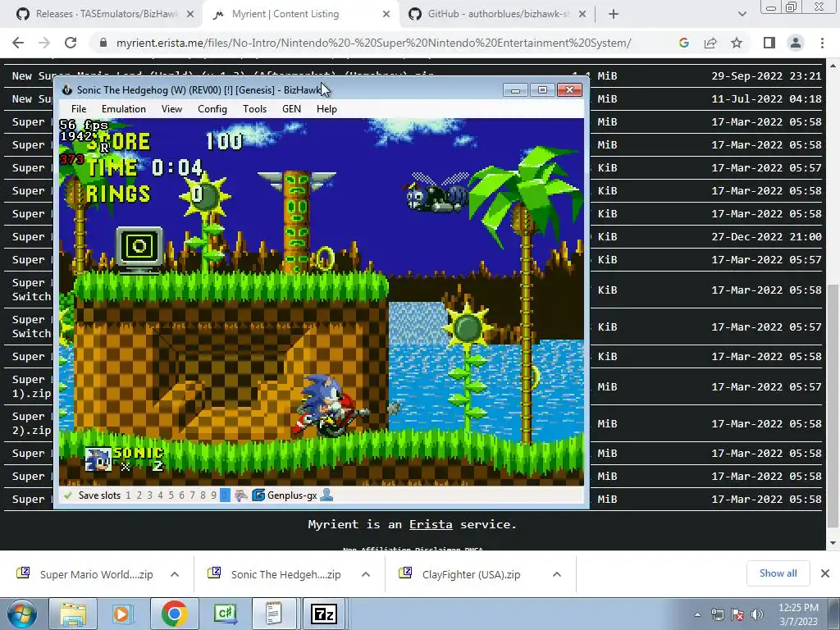Viewport: 840px width, 630px height.
Task: Open the View menu in BizHawk
Action: 171,109
